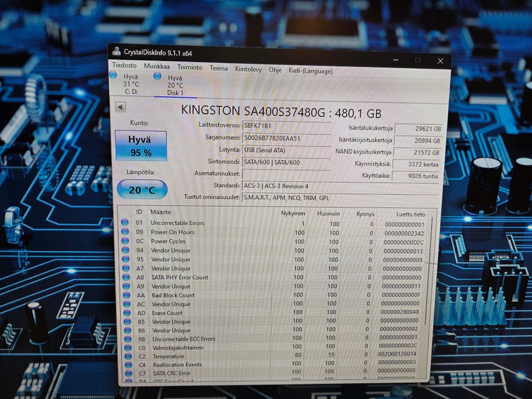Image resolution: width=532 pixels, height=399 pixels.
Task: Click the Määrite column header
Action: click(x=161, y=212)
